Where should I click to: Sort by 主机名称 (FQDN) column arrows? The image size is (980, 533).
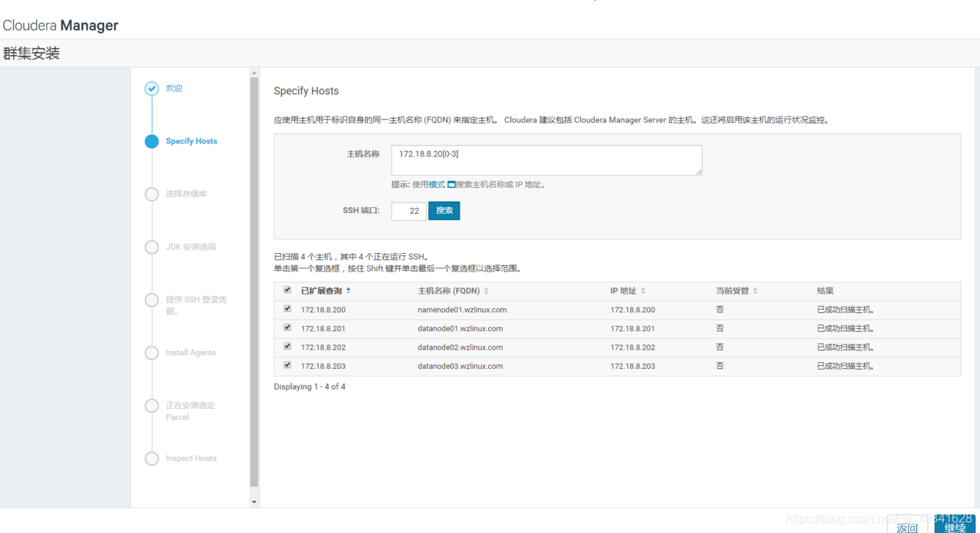(487, 291)
